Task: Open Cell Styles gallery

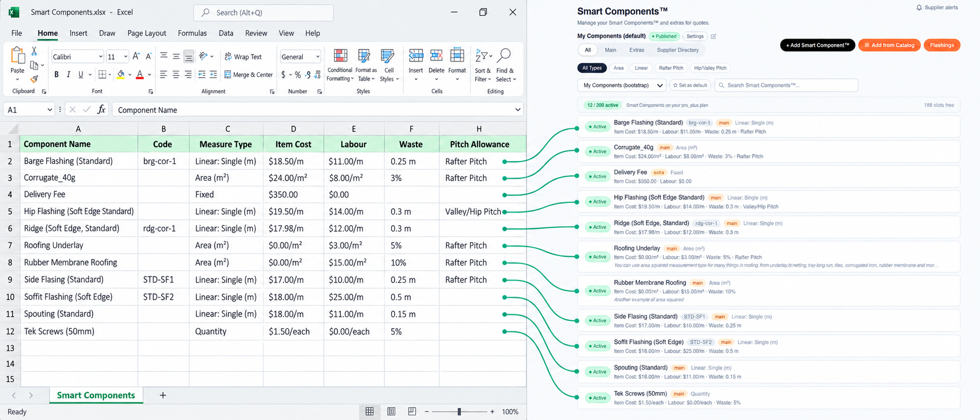Action: click(x=389, y=65)
